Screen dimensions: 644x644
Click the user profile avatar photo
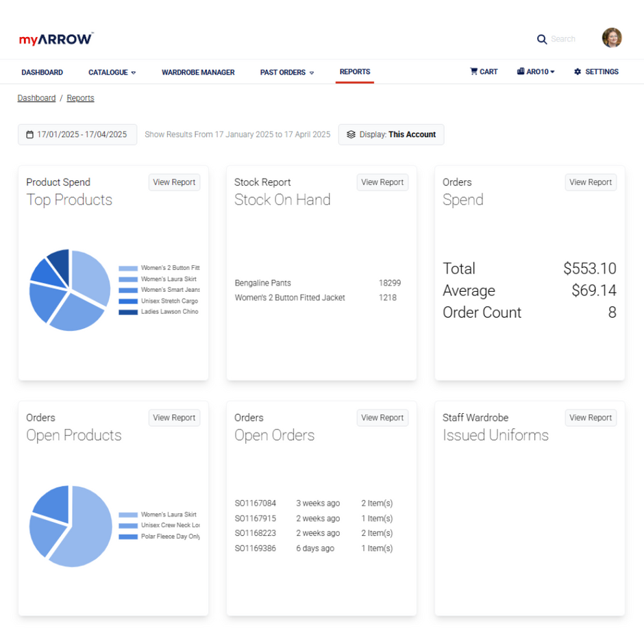(612, 38)
